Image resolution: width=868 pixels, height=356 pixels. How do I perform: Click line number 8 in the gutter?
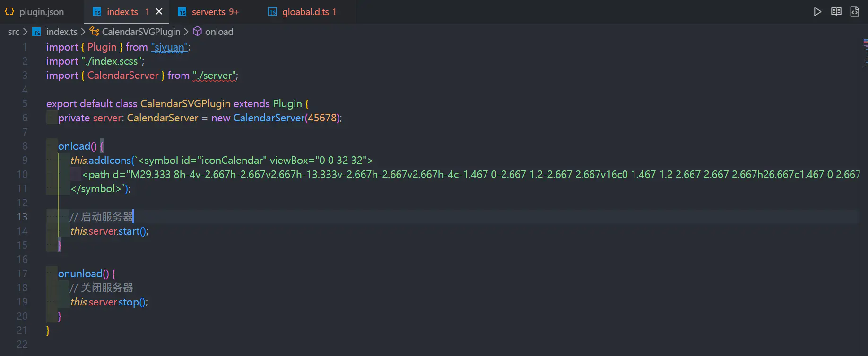25,146
